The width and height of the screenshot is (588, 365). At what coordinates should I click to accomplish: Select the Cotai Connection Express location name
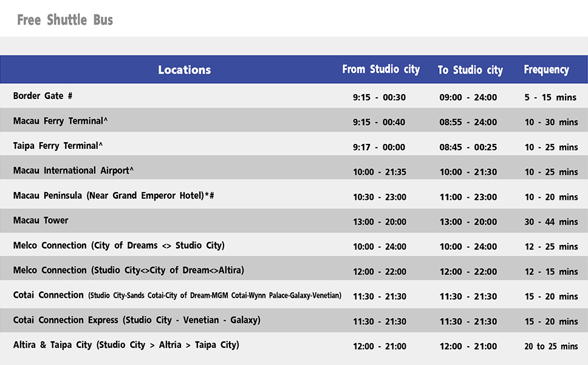(x=136, y=320)
